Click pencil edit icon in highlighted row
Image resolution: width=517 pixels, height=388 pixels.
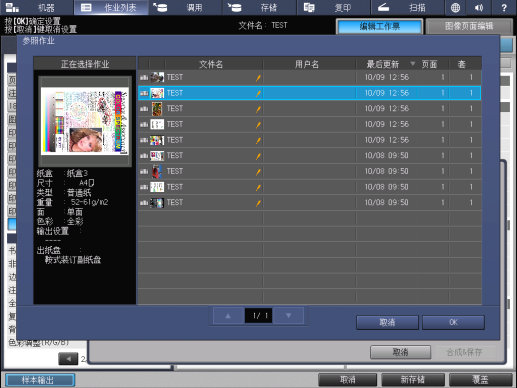258,93
